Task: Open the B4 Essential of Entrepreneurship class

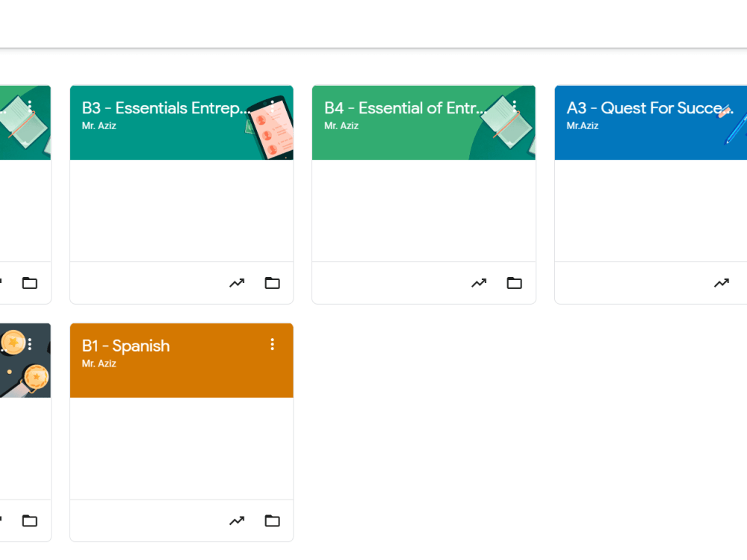Action: (x=403, y=108)
